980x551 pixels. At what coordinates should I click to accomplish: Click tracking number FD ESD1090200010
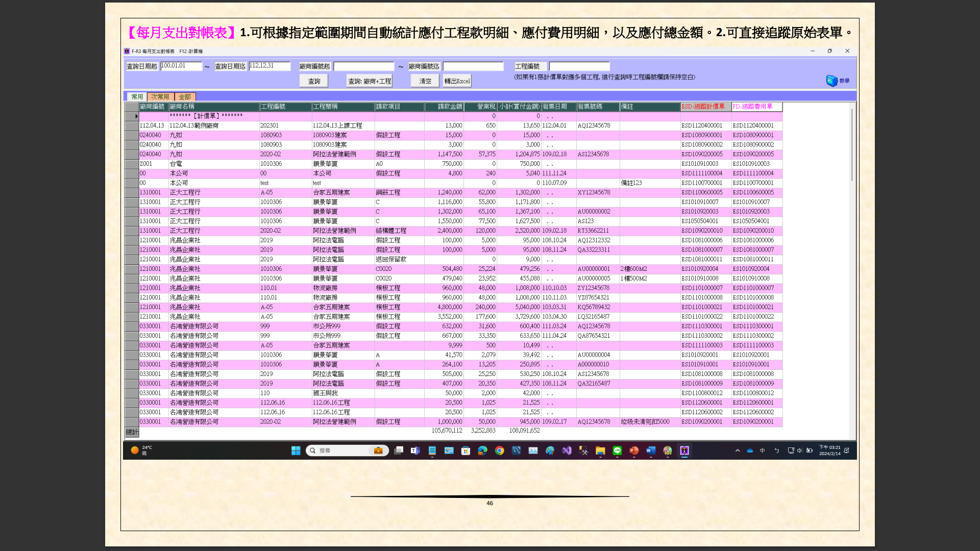(x=753, y=231)
